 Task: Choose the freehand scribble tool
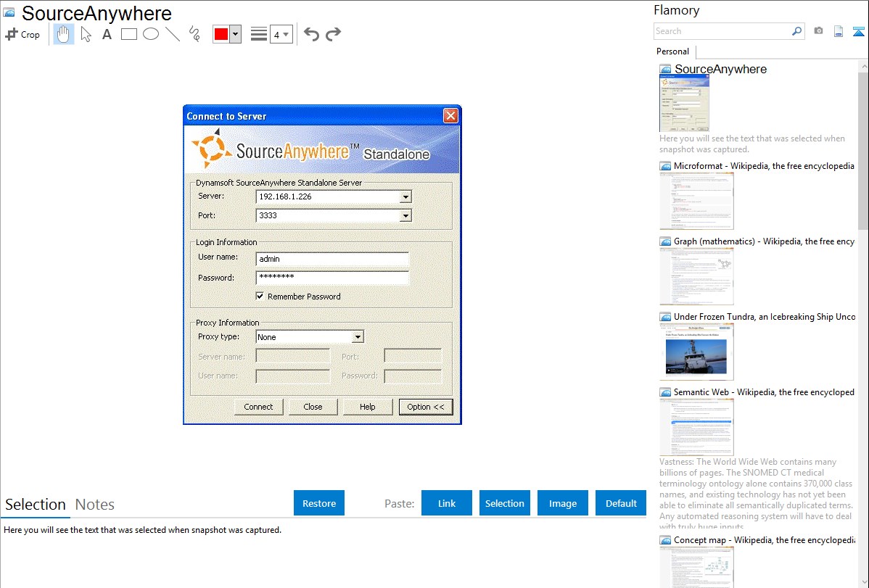pyautogui.click(x=194, y=34)
